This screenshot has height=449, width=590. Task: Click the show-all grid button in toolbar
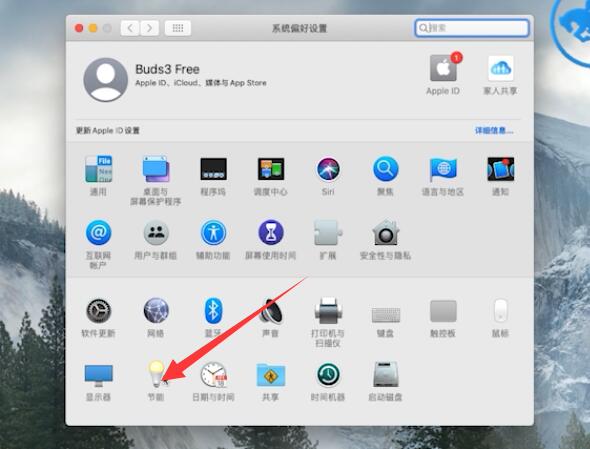[178, 28]
